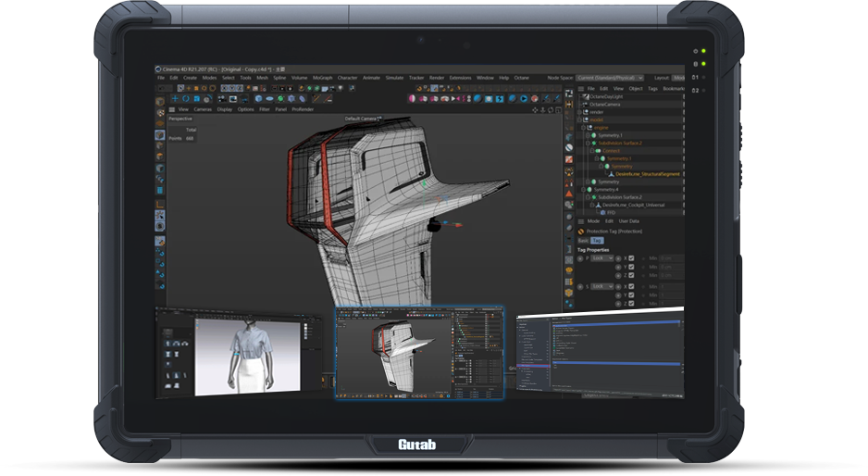Toggle the X-axis lock button
The width and height of the screenshot is (868, 476).
[x=225, y=88]
